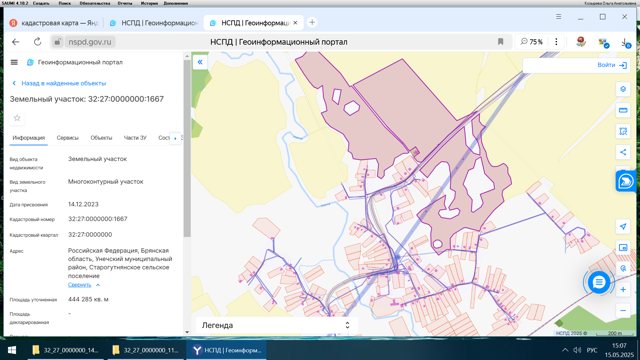640x360 pixels.
Task: Click the share map icon
Action: coord(623,152)
